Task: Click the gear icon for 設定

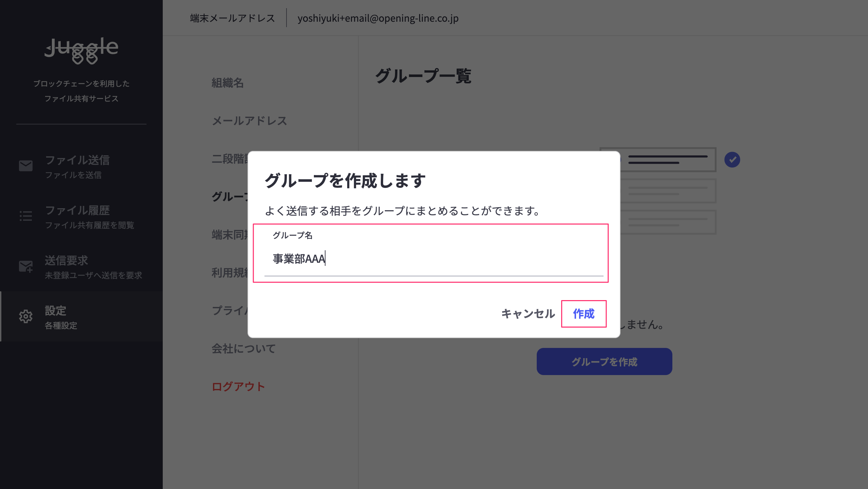Action: coord(26,316)
